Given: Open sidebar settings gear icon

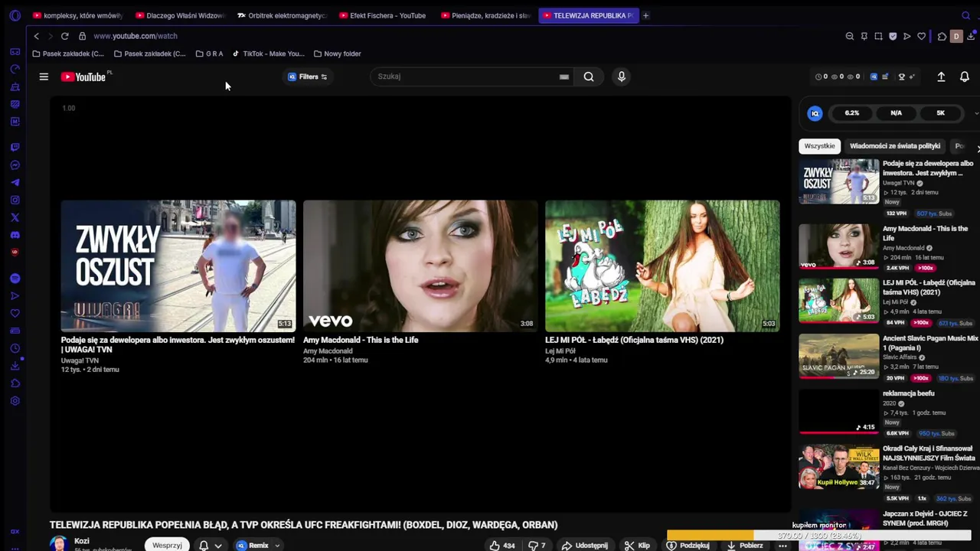Looking at the screenshot, I should click(x=15, y=401).
